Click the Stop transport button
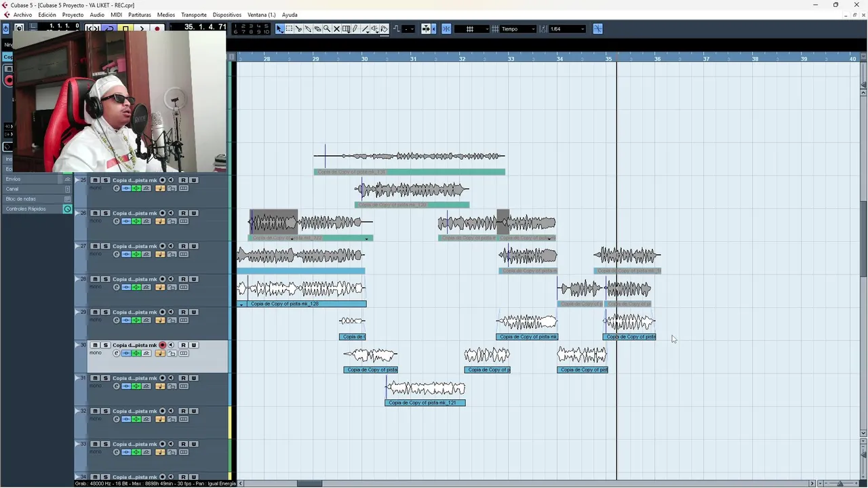 pyautogui.click(x=125, y=28)
